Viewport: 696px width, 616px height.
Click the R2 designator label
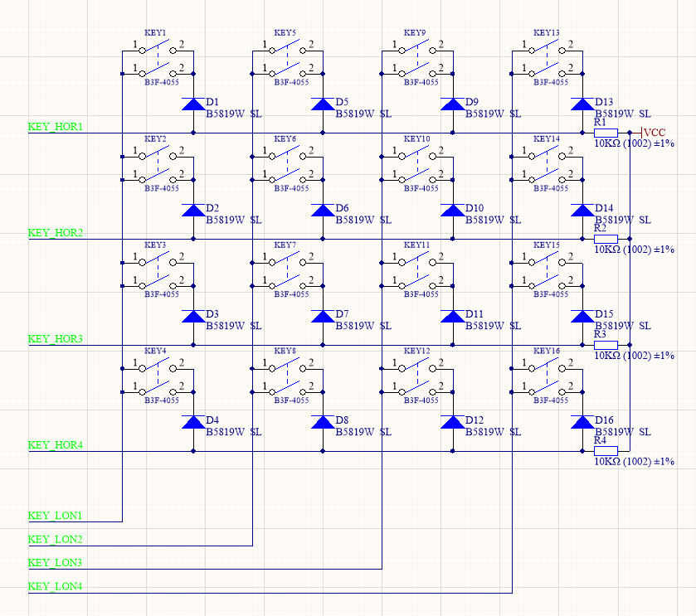click(x=600, y=228)
